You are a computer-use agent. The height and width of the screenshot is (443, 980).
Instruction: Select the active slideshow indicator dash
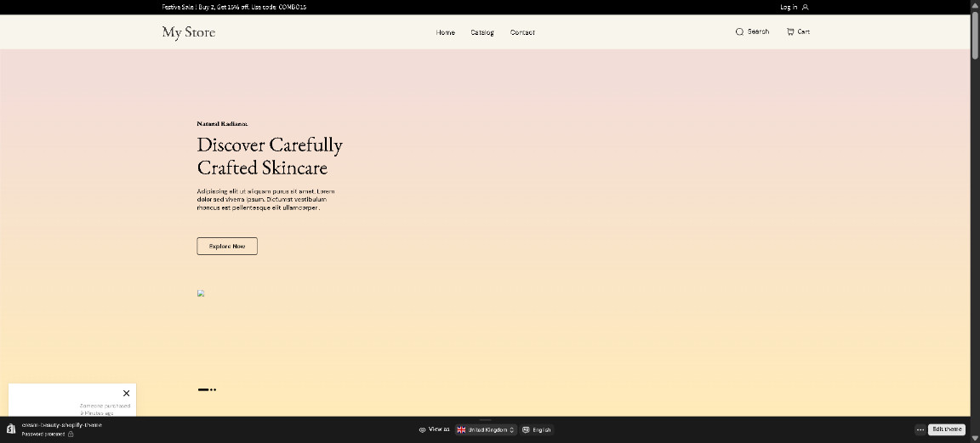coord(202,389)
